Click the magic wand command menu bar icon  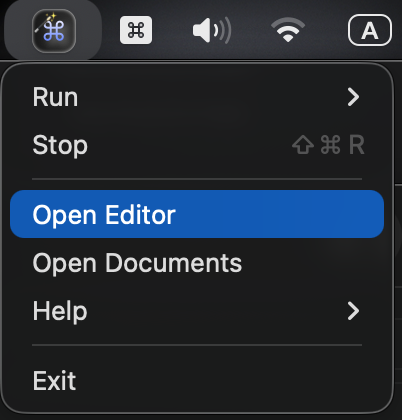pos(54,31)
